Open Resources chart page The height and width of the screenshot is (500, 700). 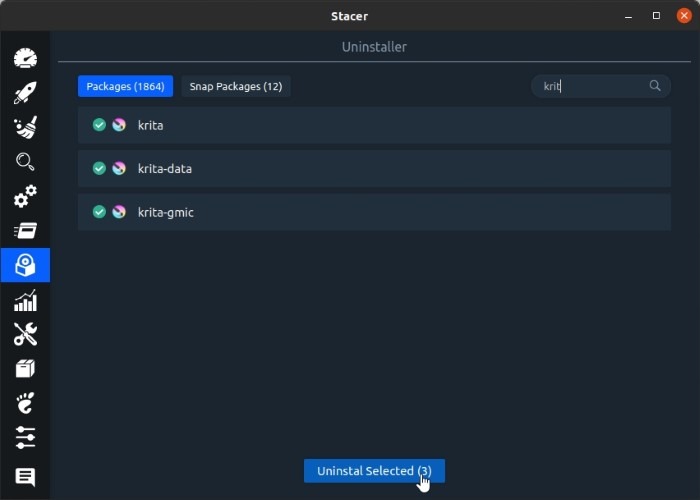pos(25,300)
